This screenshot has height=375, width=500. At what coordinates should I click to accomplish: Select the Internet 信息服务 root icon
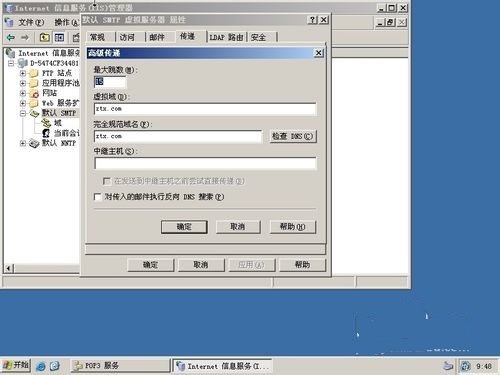click(x=10, y=53)
